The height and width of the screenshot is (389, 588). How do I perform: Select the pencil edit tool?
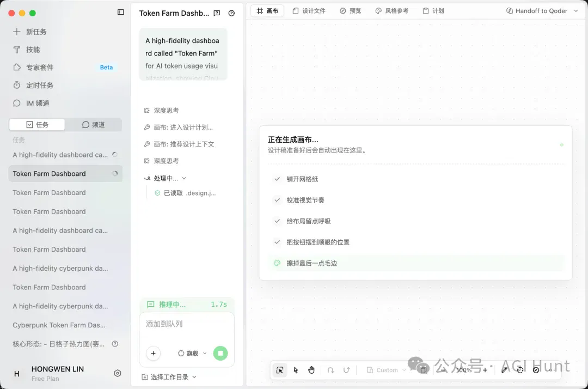pos(504,370)
